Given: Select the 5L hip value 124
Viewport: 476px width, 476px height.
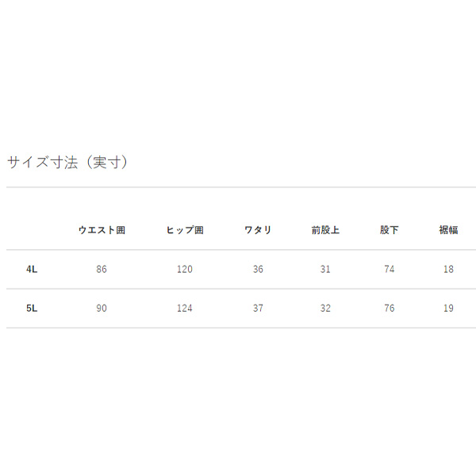Looking at the screenshot, I should click(185, 309).
